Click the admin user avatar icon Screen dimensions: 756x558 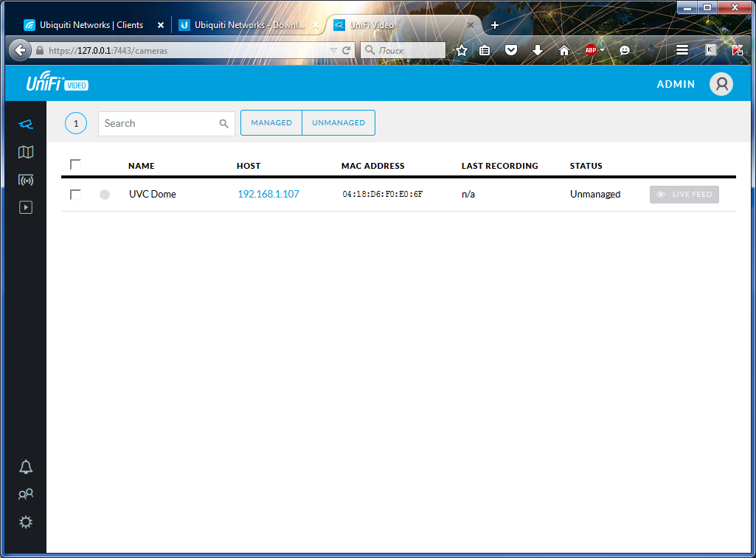click(721, 84)
